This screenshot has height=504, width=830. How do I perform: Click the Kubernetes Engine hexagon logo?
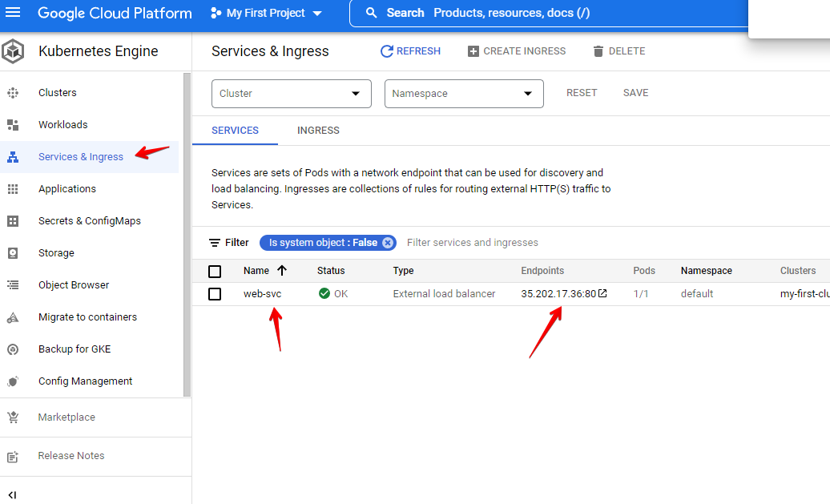click(x=13, y=51)
